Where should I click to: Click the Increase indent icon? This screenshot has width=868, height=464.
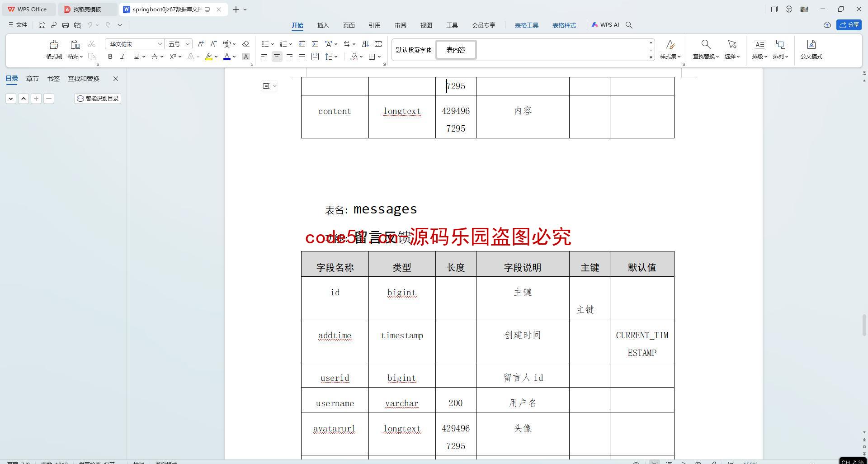click(315, 44)
